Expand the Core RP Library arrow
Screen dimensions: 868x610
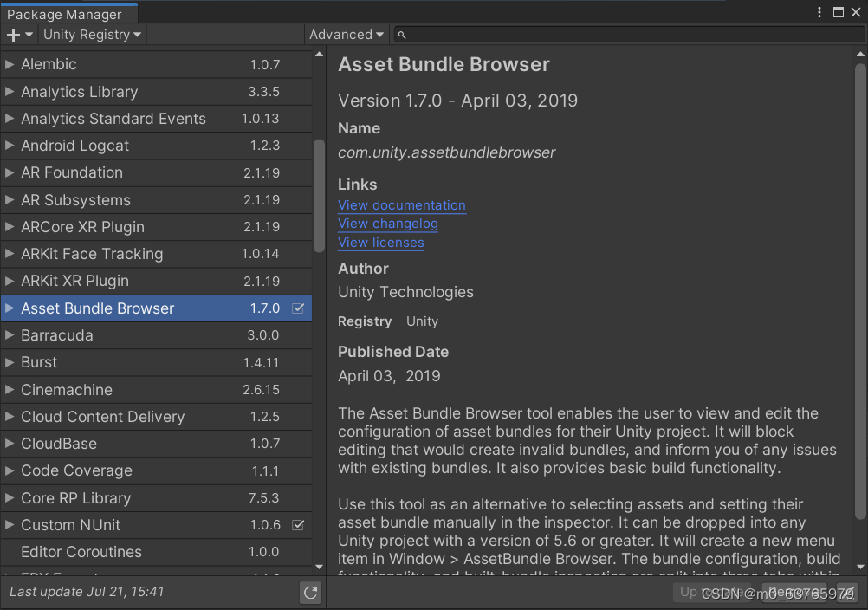point(10,498)
